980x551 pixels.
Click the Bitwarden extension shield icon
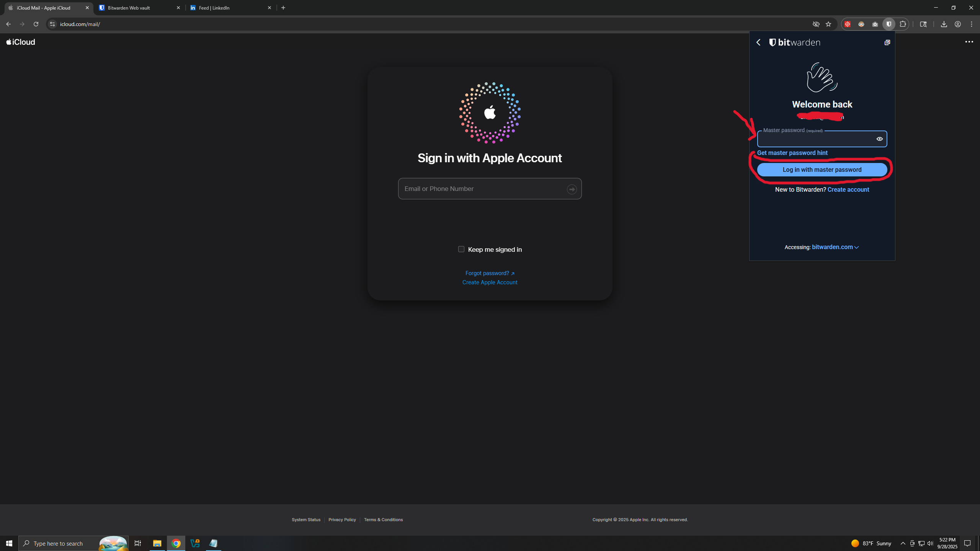pos(889,24)
